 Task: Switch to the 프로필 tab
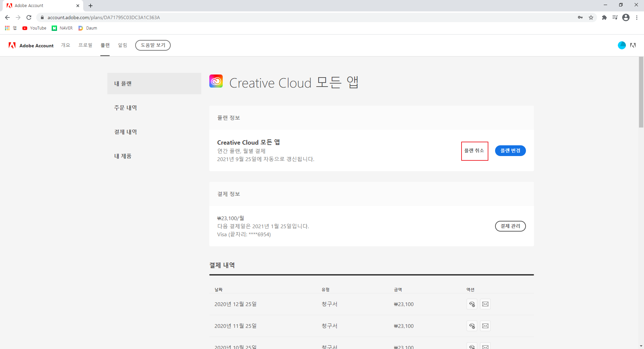pyautogui.click(x=85, y=45)
